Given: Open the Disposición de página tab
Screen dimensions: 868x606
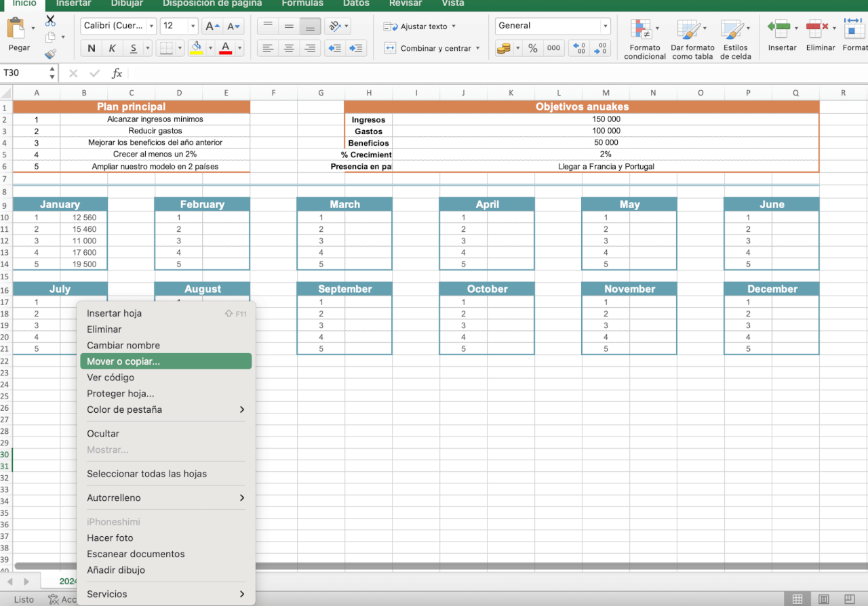Looking at the screenshot, I should click(x=212, y=3).
